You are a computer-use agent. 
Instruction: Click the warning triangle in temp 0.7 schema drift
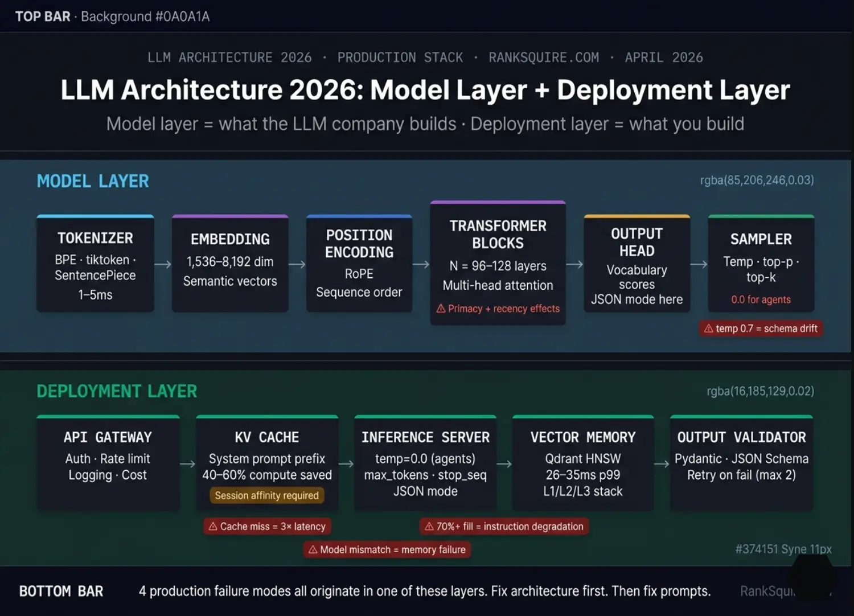(x=708, y=328)
